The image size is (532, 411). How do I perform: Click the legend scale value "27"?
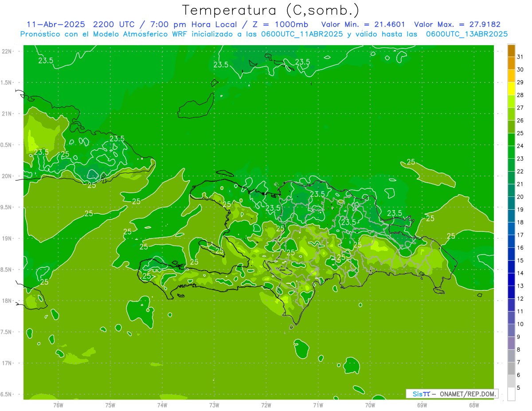520,107
